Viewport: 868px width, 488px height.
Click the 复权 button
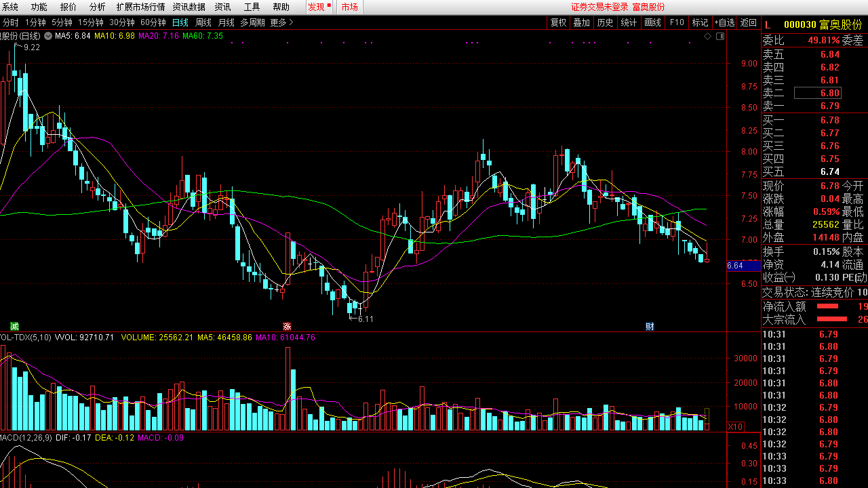point(558,22)
